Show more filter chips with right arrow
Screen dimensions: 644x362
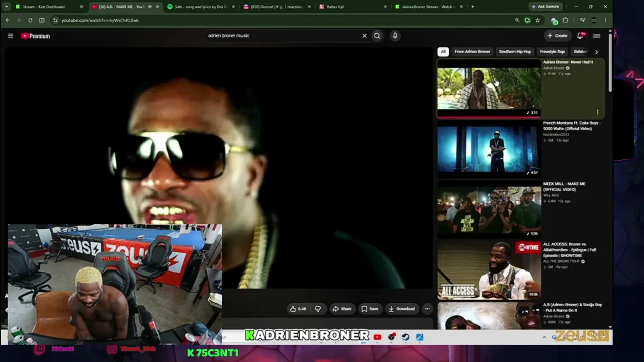pos(596,52)
